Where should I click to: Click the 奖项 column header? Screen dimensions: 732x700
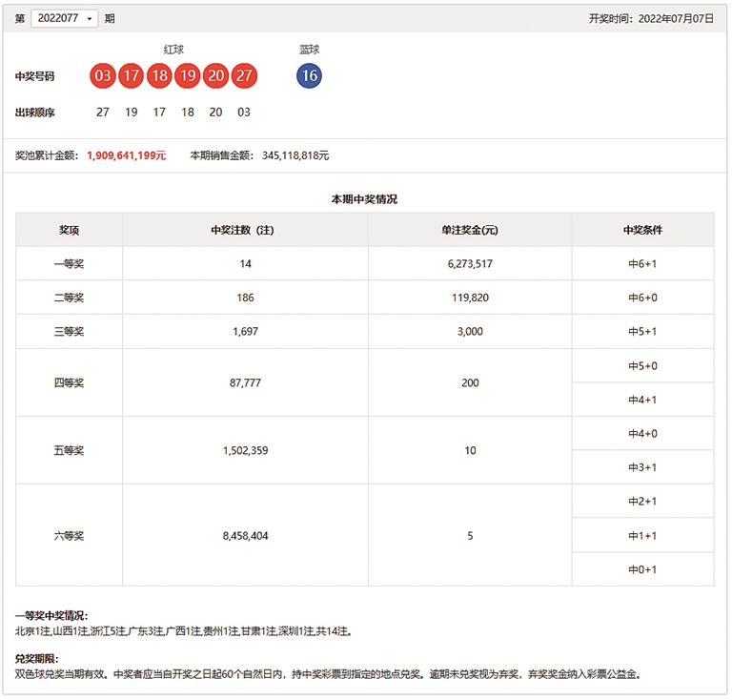[x=69, y=230]
